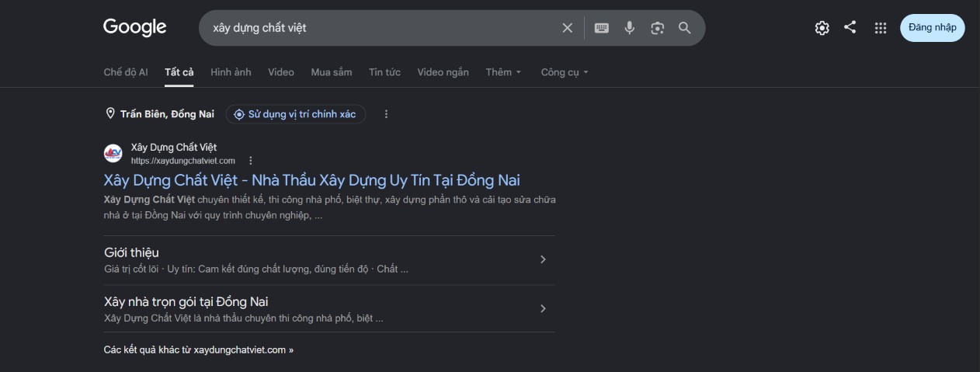The width and height of the screenshot is (980, 372).
Task: Open the Công cụ tools dropdown
Action: click(565, 72)
